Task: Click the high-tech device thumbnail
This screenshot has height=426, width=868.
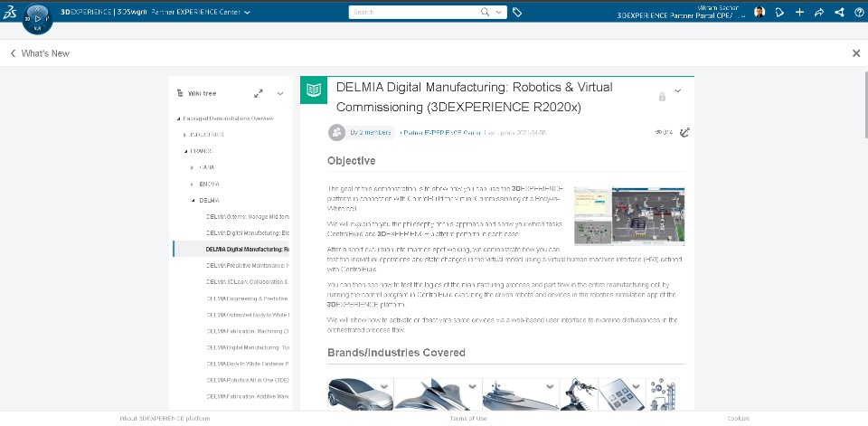Action: click(622, 395)
